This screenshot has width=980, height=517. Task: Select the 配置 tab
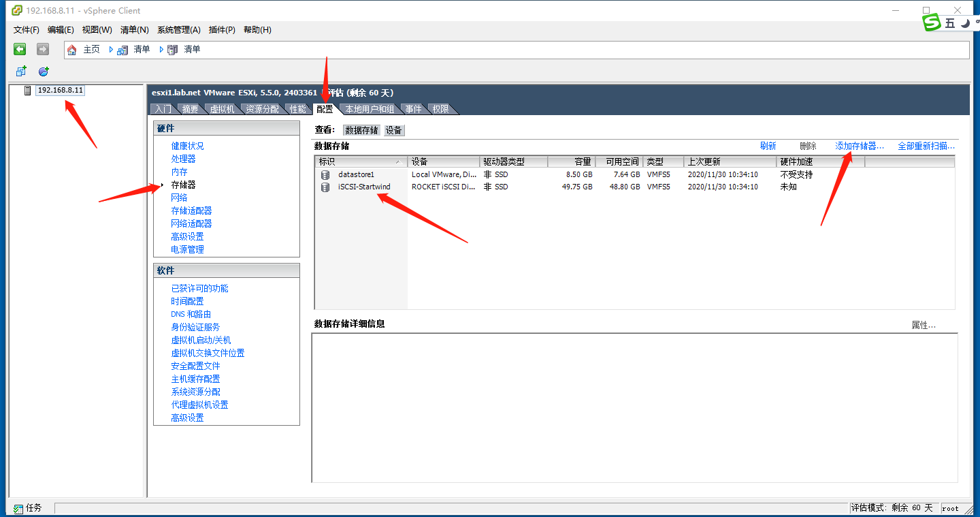pos(325,109)
